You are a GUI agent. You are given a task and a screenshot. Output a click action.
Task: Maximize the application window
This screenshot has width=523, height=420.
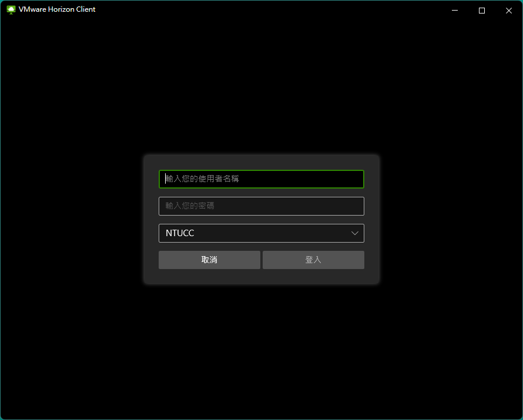481,10
